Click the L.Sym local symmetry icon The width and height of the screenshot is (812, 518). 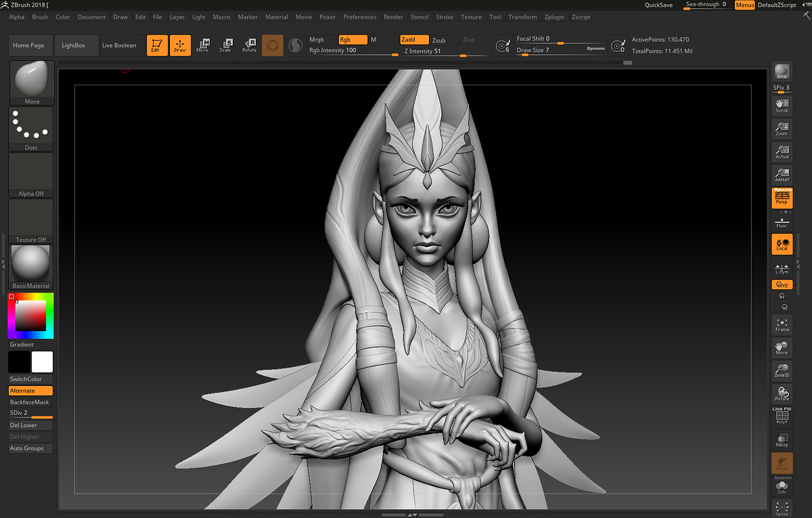782,267
